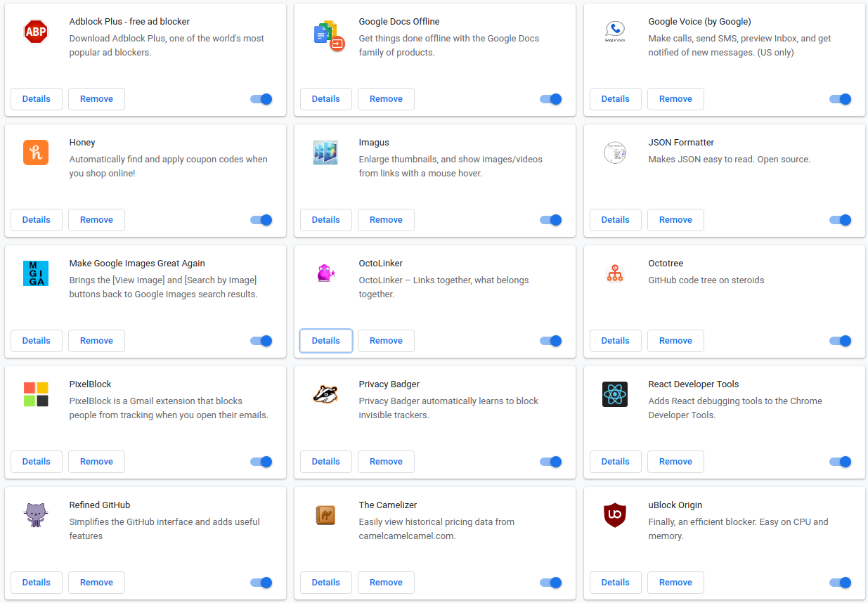View Privacy Badger Details
Image resolution: width=868 pixels, height=603 pixels.
(x=326, y=462)
